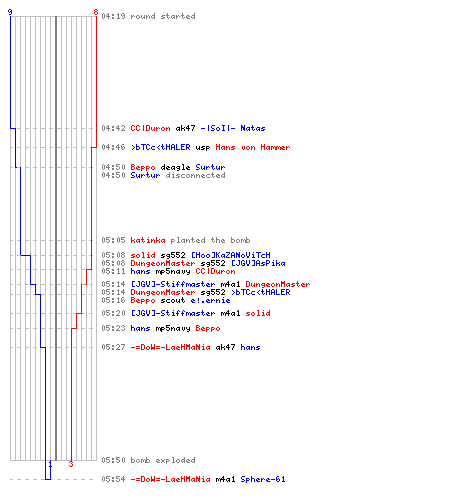This screenshot has height=500, width=450.
Task: Click Sphere-61 in the final kill line
Action: coord(263,479)
